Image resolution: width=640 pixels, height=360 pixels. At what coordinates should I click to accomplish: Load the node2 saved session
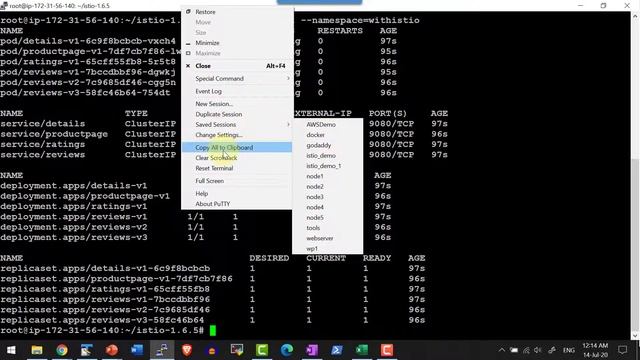[x=327, y=187]
